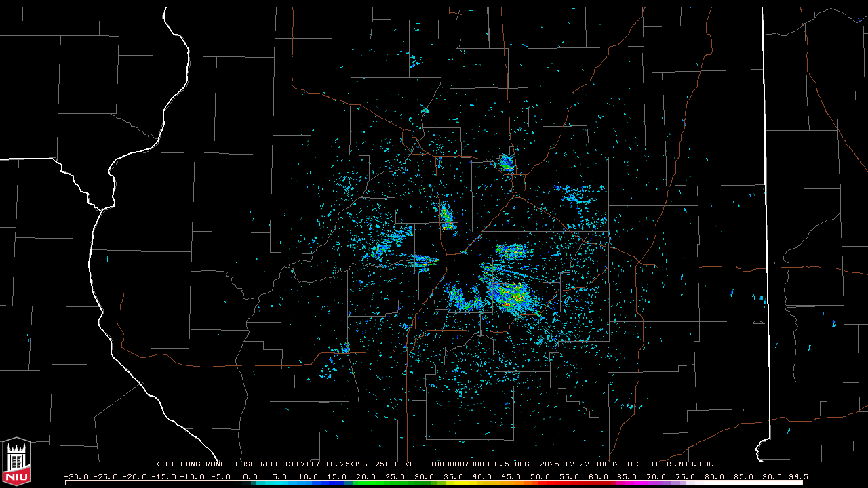Click the 50.0 scale label
Screen dimensions: 868x488
point(540,477)
